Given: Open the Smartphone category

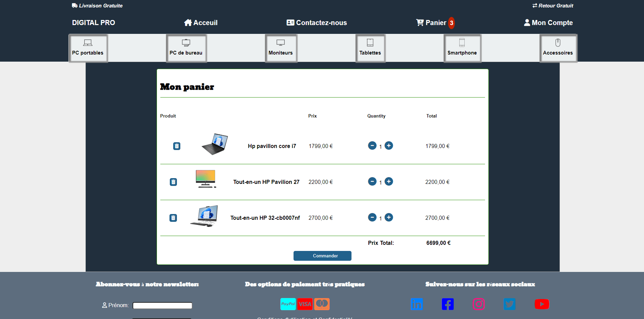Looking at the screenshot, I should tap(462, 48).
